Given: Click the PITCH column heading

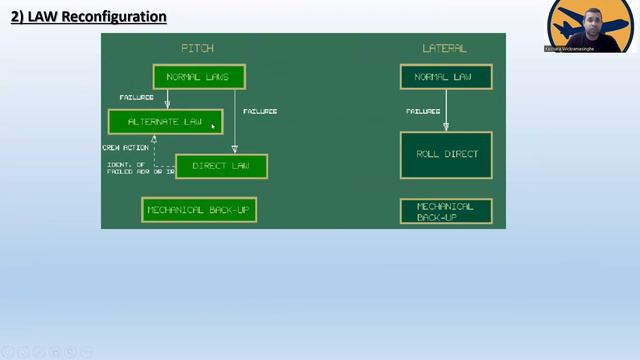Looking at the screenshot, I should point(198,48).
